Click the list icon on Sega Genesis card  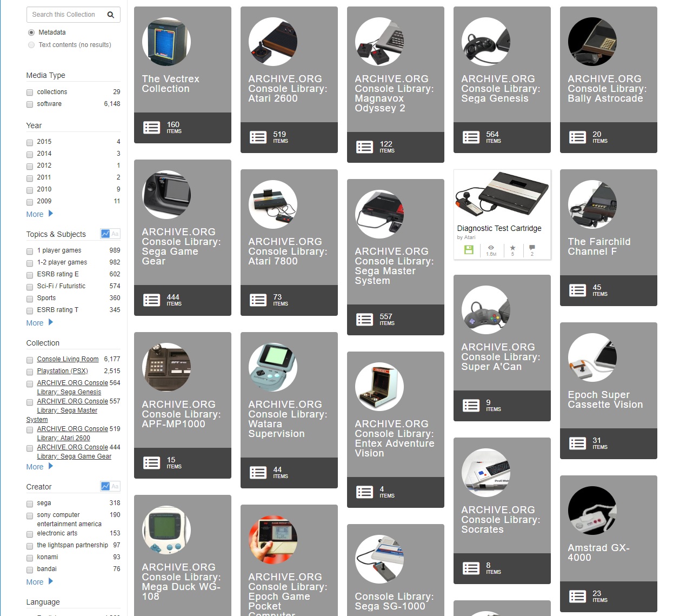[471, 137]
